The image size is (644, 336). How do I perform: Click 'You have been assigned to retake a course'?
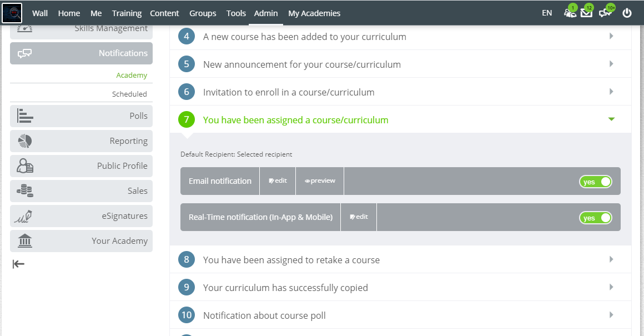click(291, 260)
